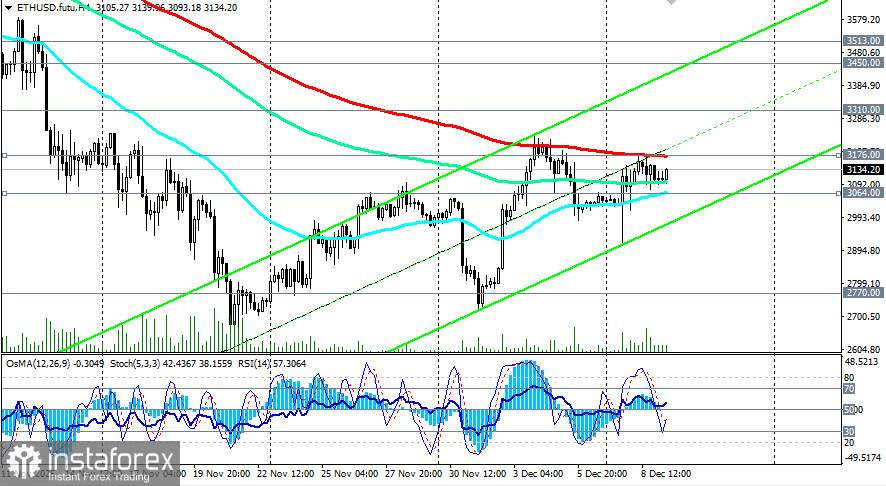The width and height of the screenshot is (886, 486).
Task: Click the OsMA(12,26,9) indicator label
Action: (x=38, y=364)
